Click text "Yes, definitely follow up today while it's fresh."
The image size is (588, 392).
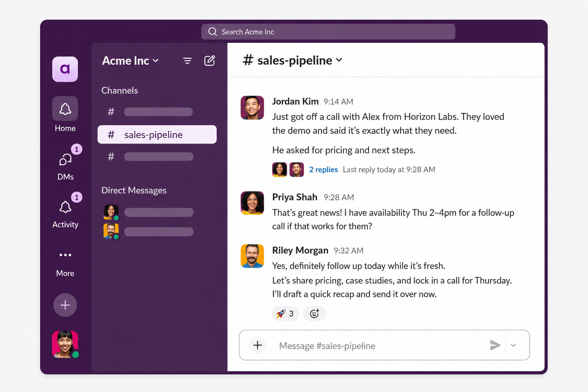pos(359,266)
